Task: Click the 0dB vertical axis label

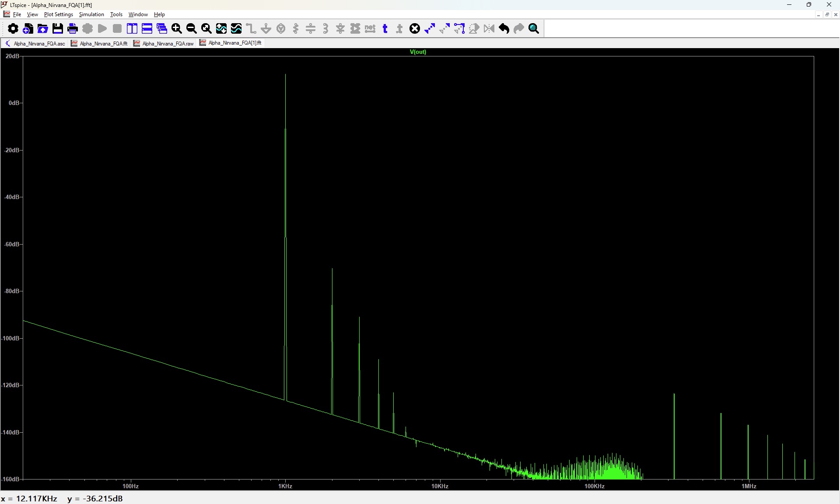Action: pos(14,103)
